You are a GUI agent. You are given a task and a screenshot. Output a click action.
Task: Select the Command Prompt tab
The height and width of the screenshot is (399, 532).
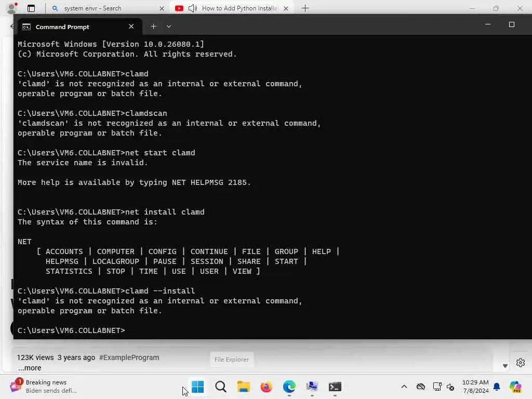pos(79,27)
